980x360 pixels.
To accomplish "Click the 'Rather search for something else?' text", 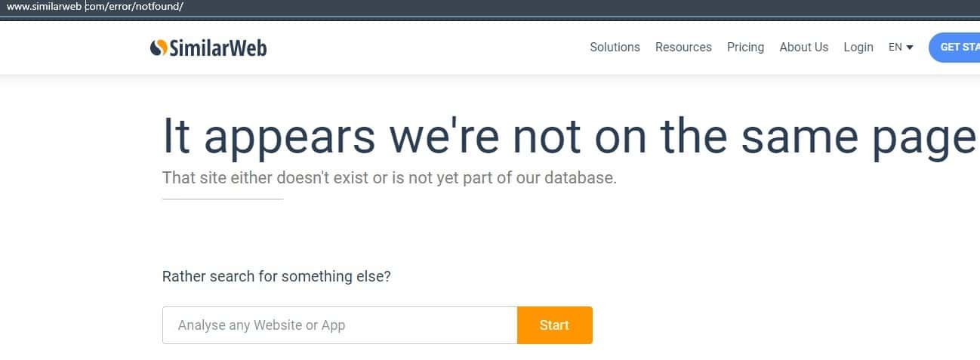I will [x=276, y=276].
